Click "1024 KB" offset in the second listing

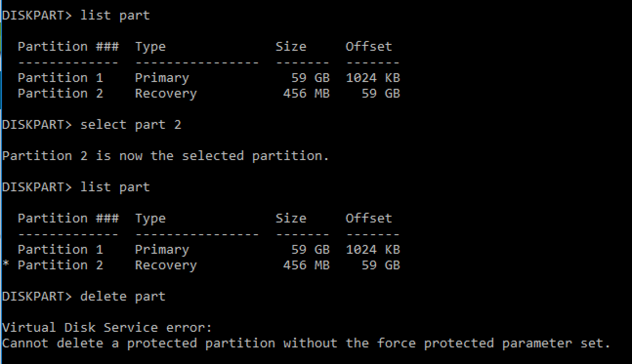[x=373, y=250]
